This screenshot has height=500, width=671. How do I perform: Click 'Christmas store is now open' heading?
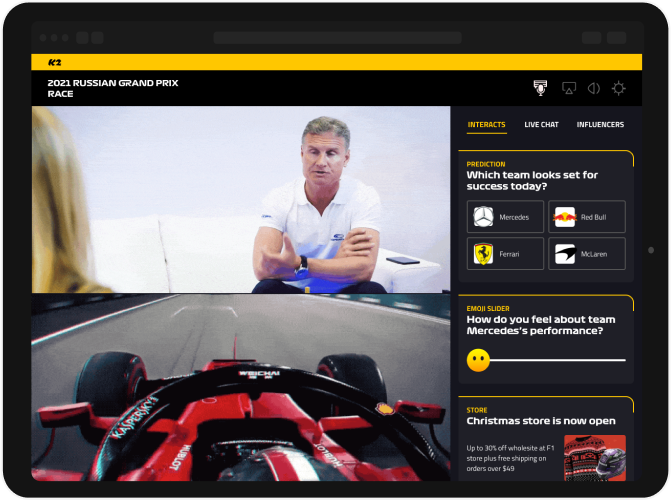541,421
